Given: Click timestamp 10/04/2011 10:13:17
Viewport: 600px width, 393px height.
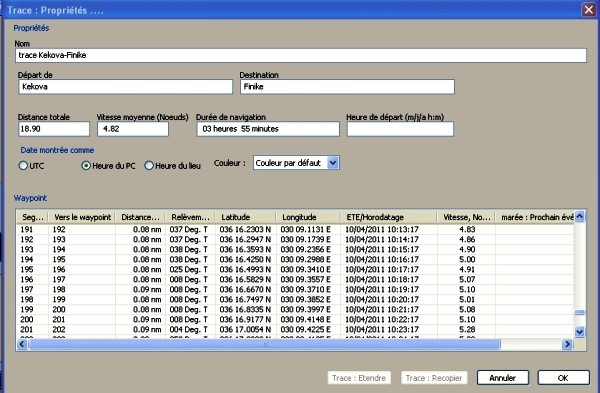Looking at the screenshot, I should coord(382,229).
